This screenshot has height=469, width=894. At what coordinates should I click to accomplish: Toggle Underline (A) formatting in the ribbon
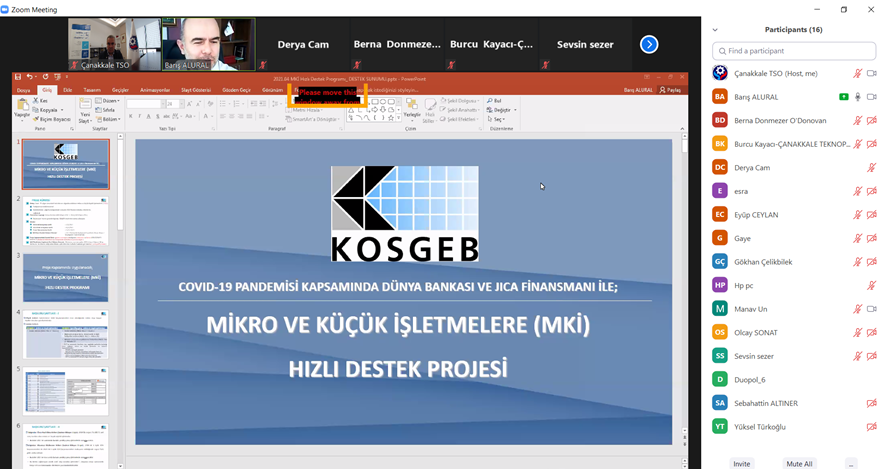(149, 116)
